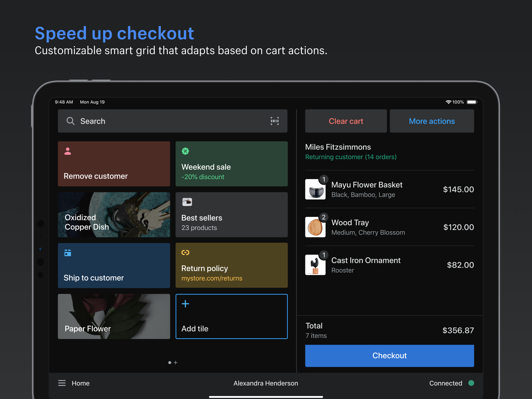Open the hamburger navigation menu
Screen dimensions: 532x399
pyautogui.click(x=62, y=383)
